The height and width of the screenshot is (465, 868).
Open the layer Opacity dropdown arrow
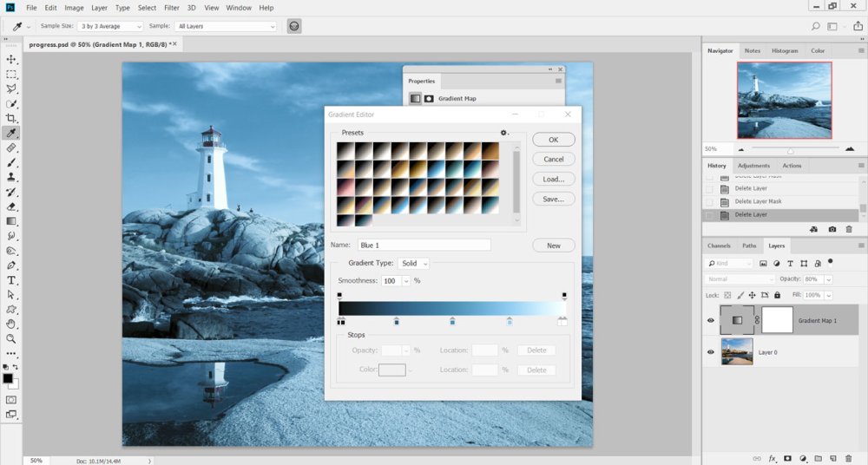click(829, 279)
